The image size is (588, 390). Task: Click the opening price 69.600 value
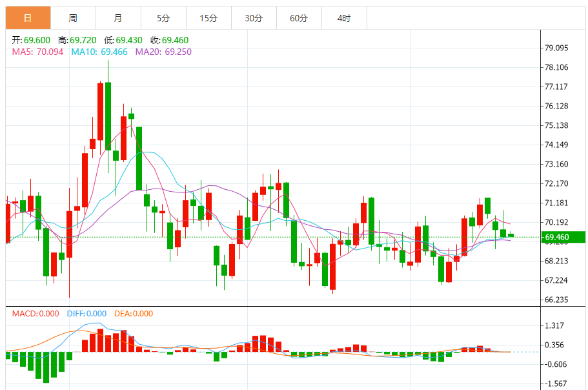(x=37, y=40)
